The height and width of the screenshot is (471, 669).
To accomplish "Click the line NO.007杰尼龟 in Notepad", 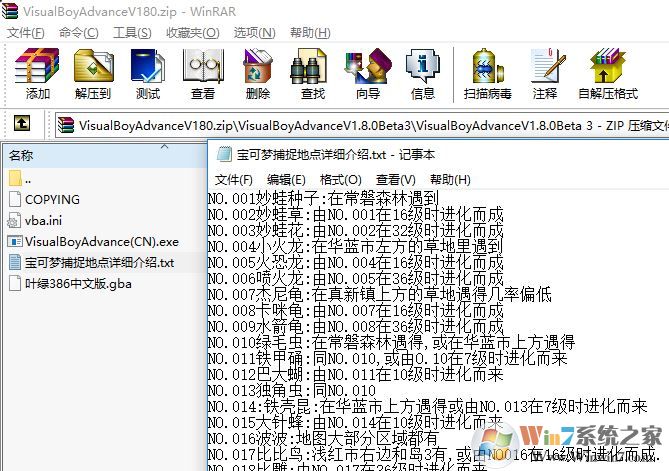I will tap(380, 295).
